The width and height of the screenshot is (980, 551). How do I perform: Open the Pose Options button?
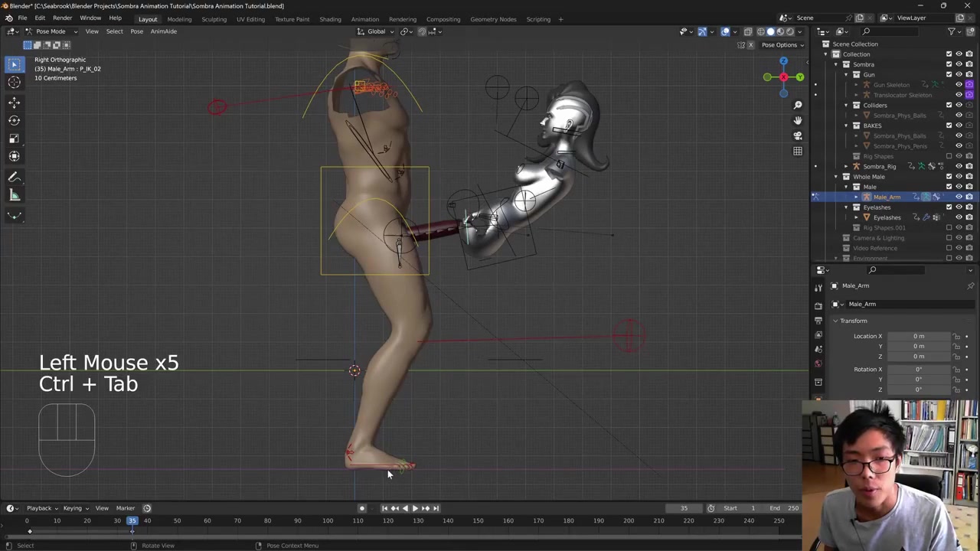point(782,44)
